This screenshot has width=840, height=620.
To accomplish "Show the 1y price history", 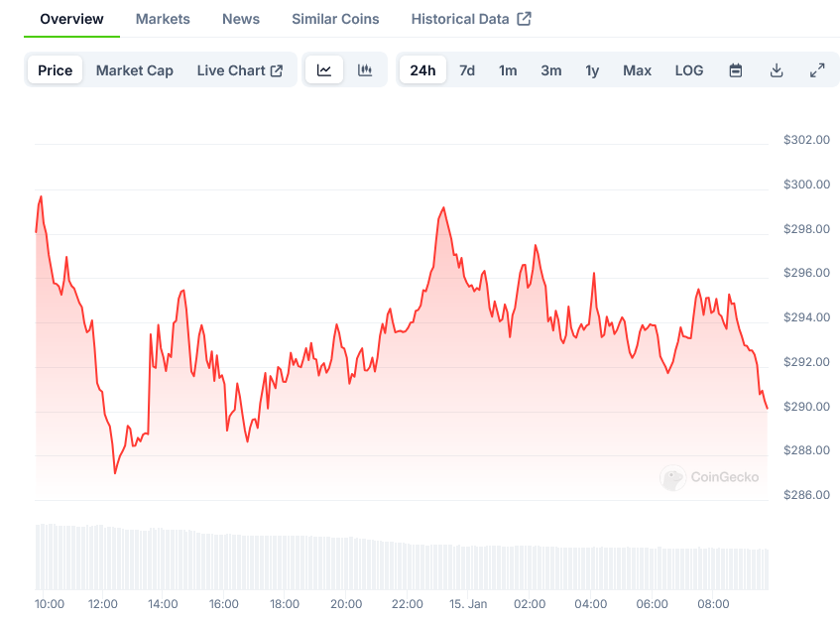I will [x=592, y=70].
